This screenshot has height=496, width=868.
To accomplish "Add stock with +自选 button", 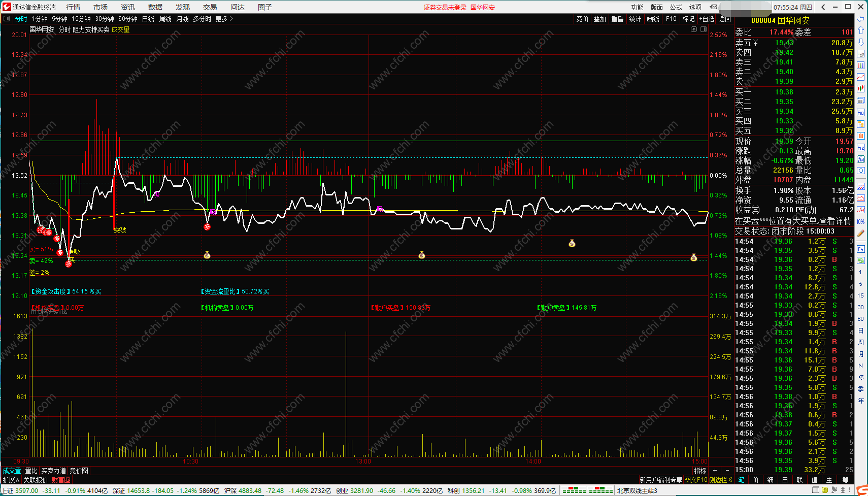I will pos(707,19).
